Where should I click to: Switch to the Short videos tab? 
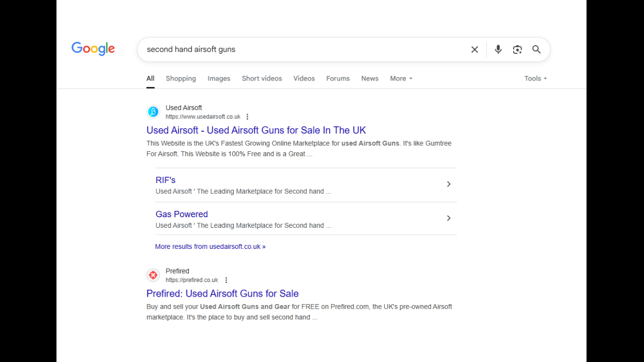pyautogui.click(x=262, y=78)
